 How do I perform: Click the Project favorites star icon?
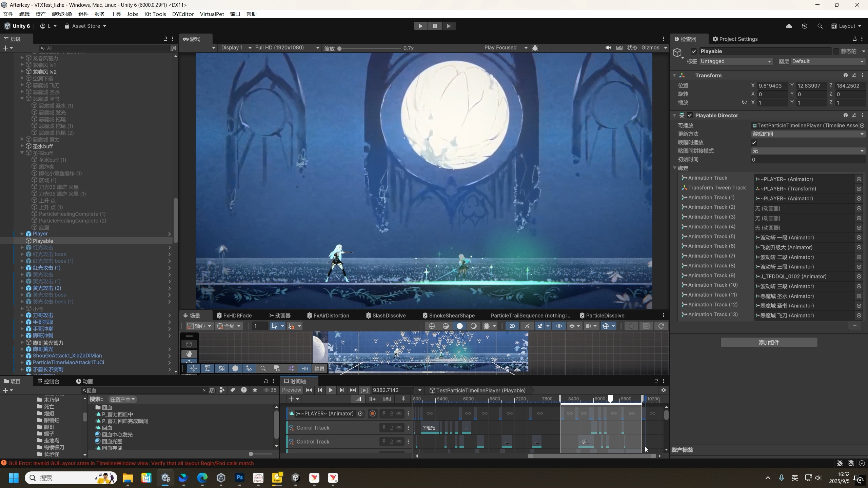(255, 390)
